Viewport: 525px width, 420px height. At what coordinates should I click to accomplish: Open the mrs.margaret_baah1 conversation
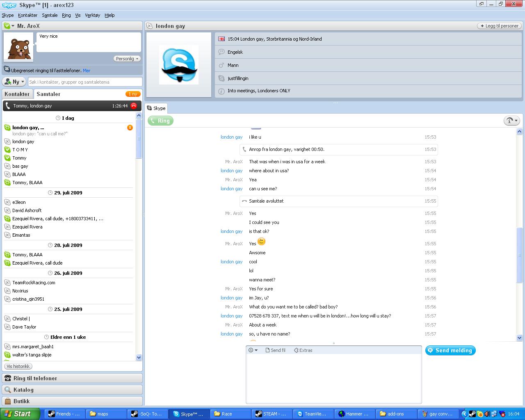tap(33, 347)
